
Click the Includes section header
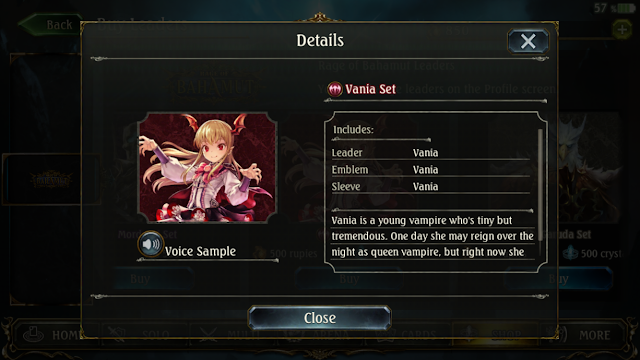click(x=353, y=130)
